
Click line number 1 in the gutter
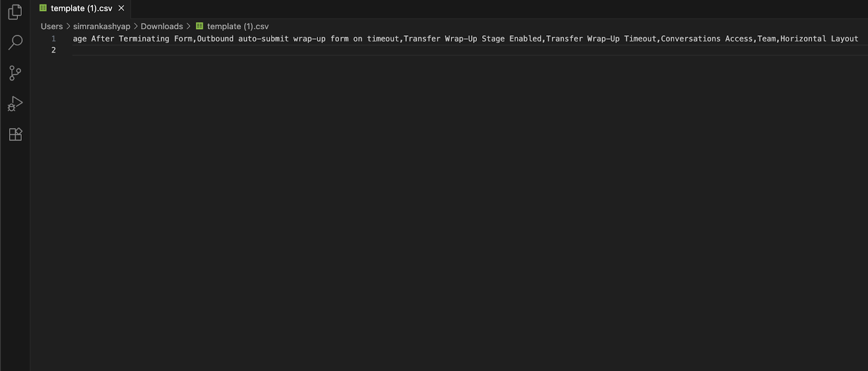coord(53,39)
